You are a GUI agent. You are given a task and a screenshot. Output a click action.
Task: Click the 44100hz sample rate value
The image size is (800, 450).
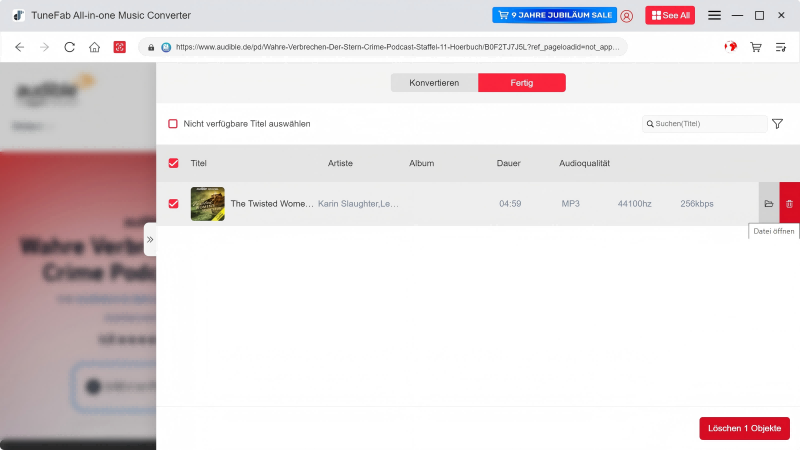pyautogui.click(x=635, y=204)
